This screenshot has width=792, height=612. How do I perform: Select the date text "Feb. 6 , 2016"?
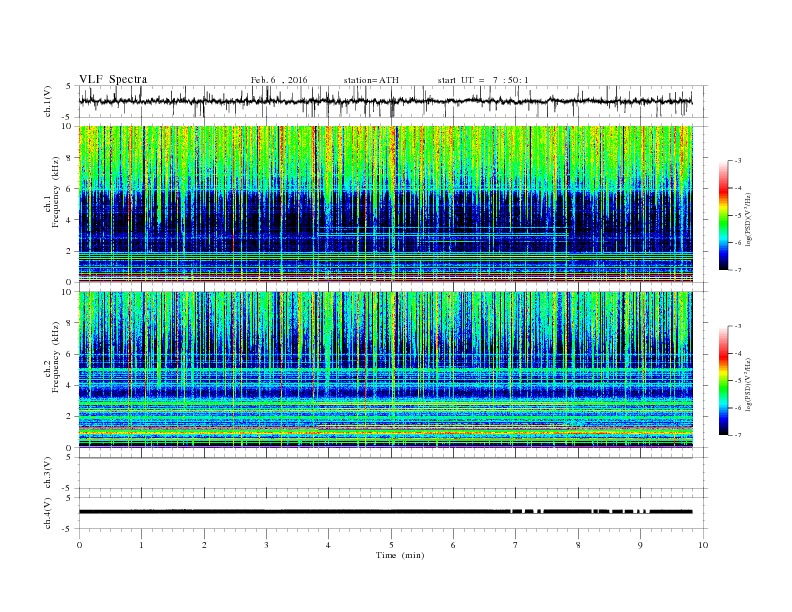coord(279,80)
